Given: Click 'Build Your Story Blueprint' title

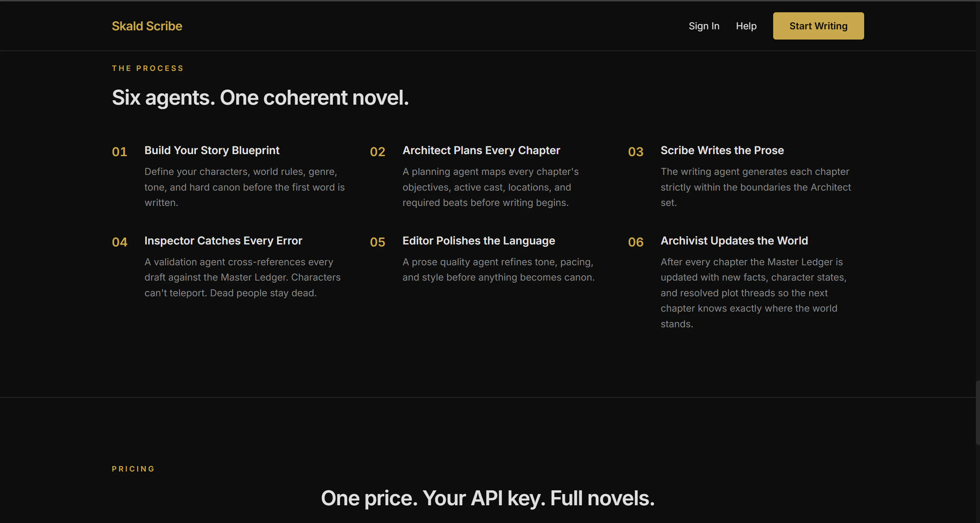Looking at the screenshot, I should [x=212, y=150].
